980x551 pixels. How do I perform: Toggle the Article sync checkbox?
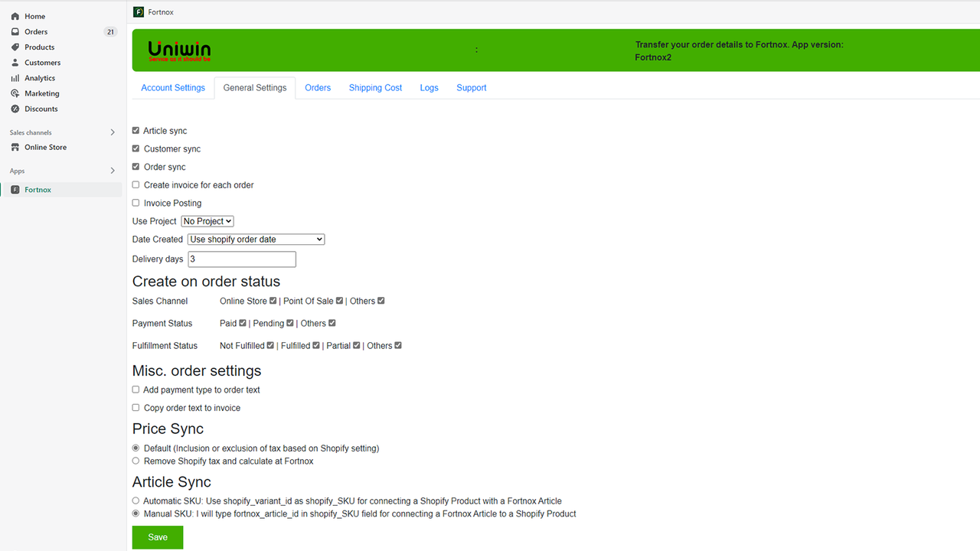click(x=136, y=130)
